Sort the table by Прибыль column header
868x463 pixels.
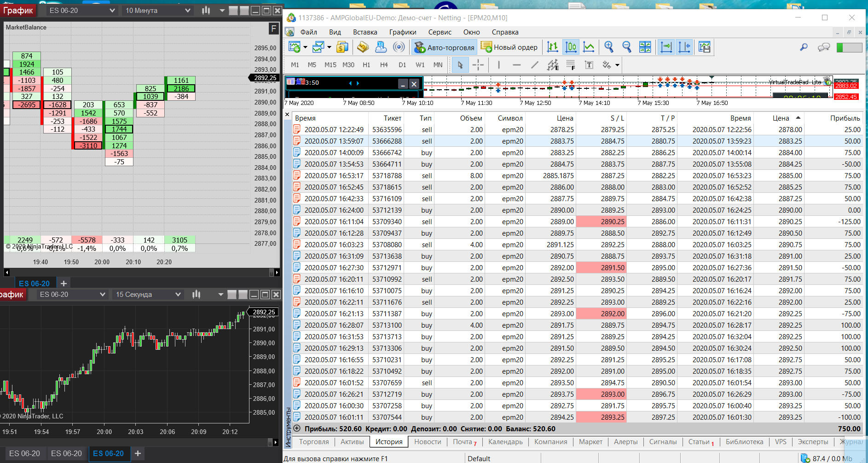pos(845,118)
